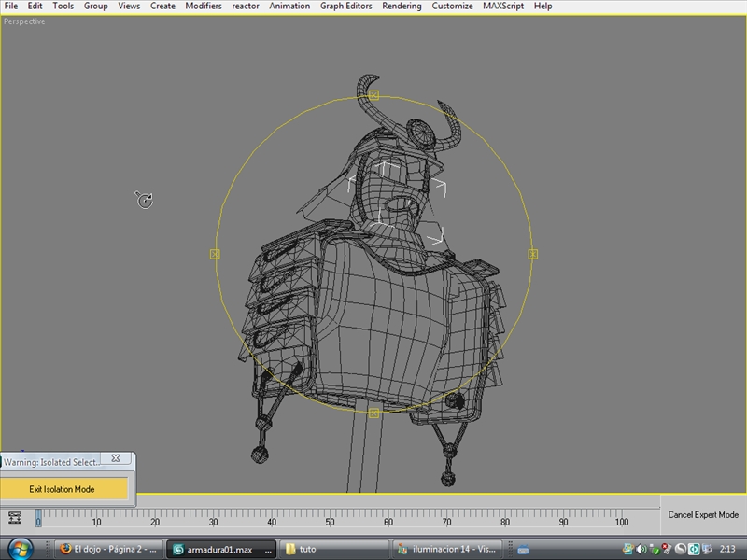
Task: Open the Group menu
Action: point(96,7)
